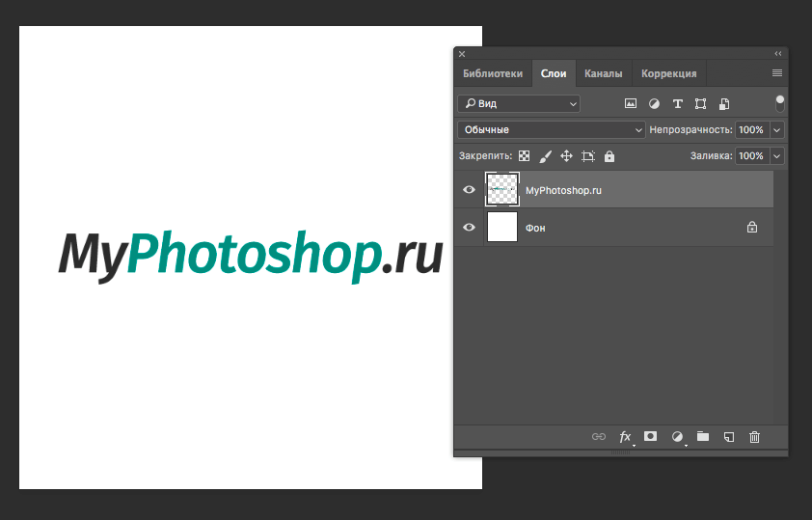The height and width of the screenshot is (520, 812).
Task: Click link layers chain icon
Action: point(599,437)
